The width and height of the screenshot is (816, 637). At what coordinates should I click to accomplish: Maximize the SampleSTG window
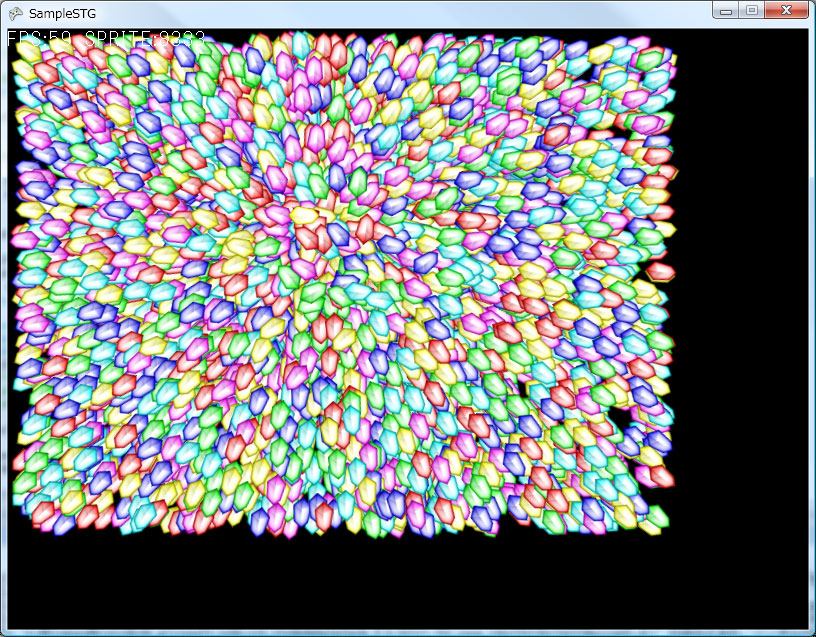tap(751, 11)
